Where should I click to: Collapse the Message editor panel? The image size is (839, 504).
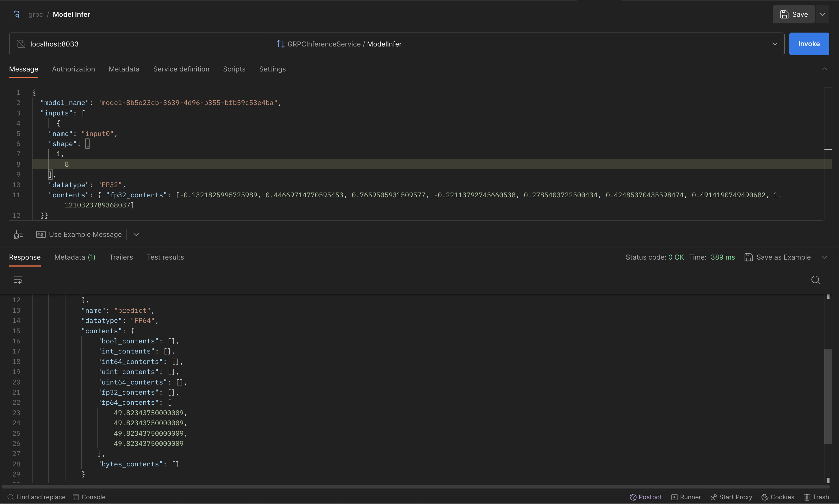point(825,69)
